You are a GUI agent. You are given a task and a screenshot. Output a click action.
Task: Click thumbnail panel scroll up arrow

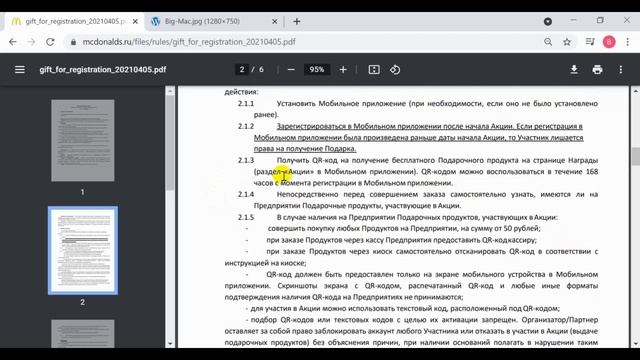coord(170,91)
